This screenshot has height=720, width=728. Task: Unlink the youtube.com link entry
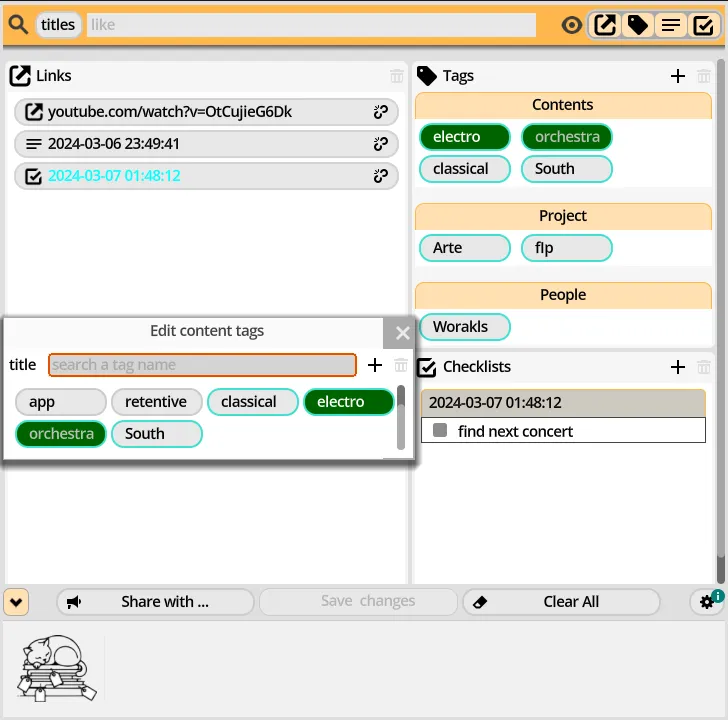coord(380,112)
